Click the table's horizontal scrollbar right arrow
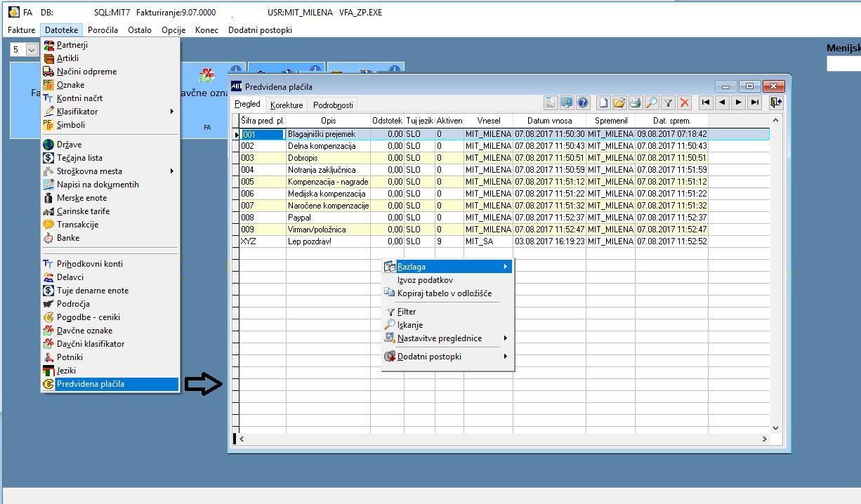The image size is (861, 504). coord(765,439)
